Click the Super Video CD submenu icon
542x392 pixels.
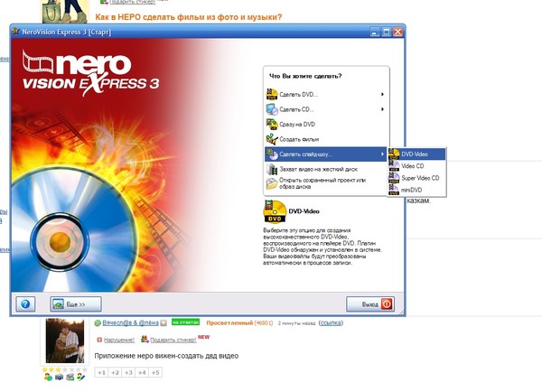click(x=394, y=178)
